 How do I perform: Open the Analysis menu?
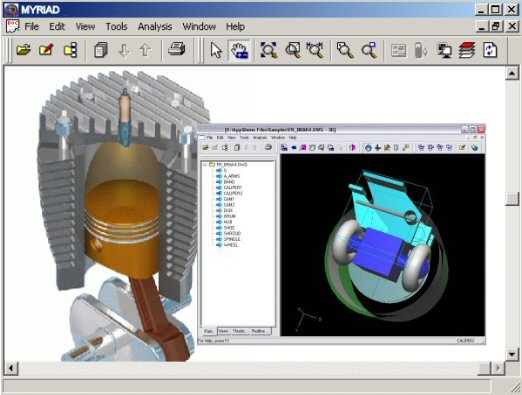pos(155,27)
